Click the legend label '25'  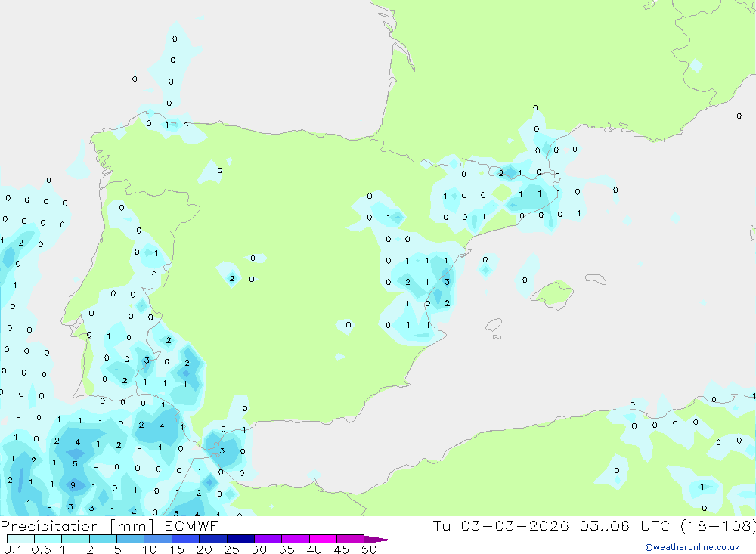click(x=231, y=549)
